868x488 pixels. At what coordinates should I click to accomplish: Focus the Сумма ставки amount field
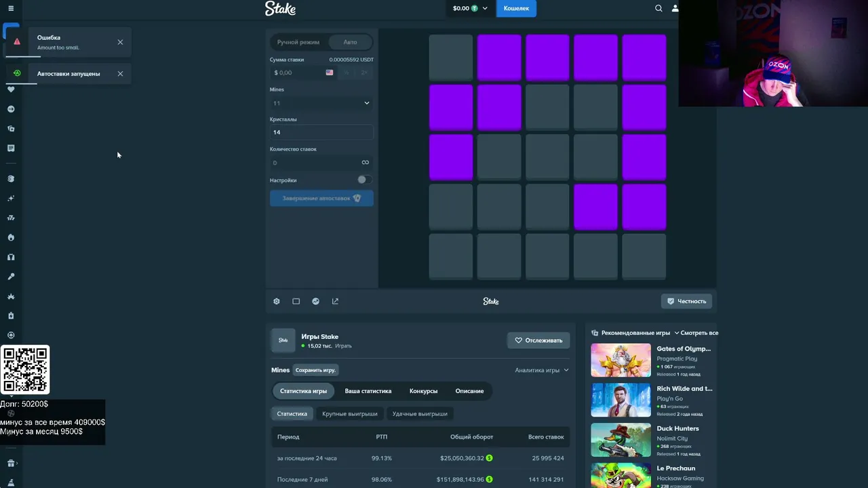[304, 73]
